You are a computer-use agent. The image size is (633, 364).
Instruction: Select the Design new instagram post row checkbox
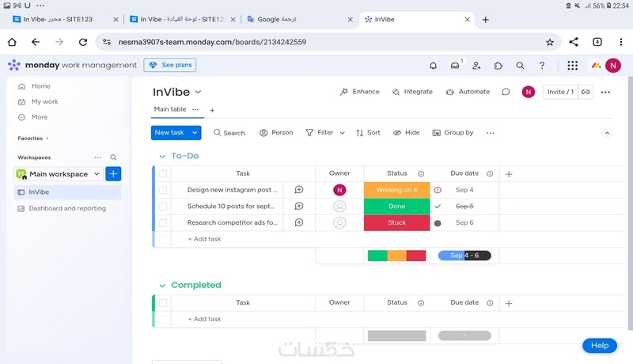pyautogui.click(x=163, y=190)
